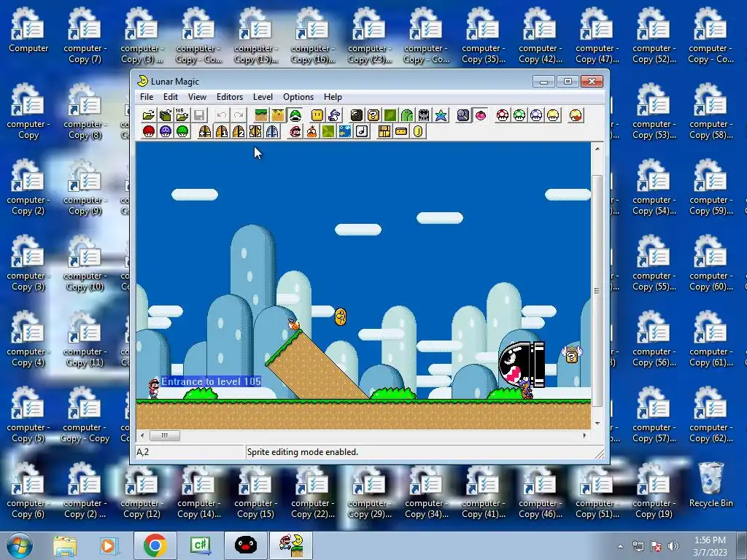Click the horizontal scrollbar thumb in level view
This screenshot has height=560, width=747.
pos(165,435)
